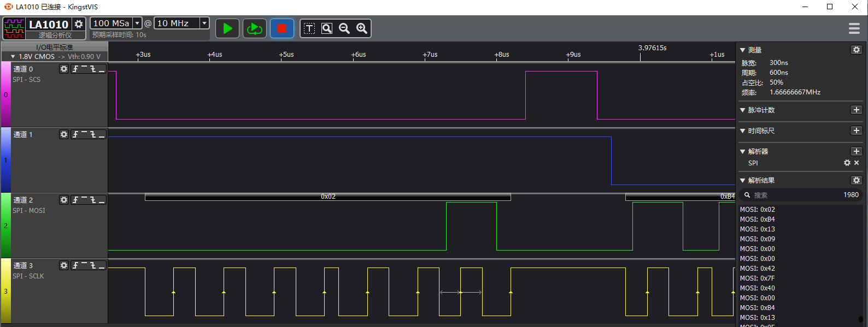
Task: Collapse the 解析器 analyzer section
Action: coord(742,152)
